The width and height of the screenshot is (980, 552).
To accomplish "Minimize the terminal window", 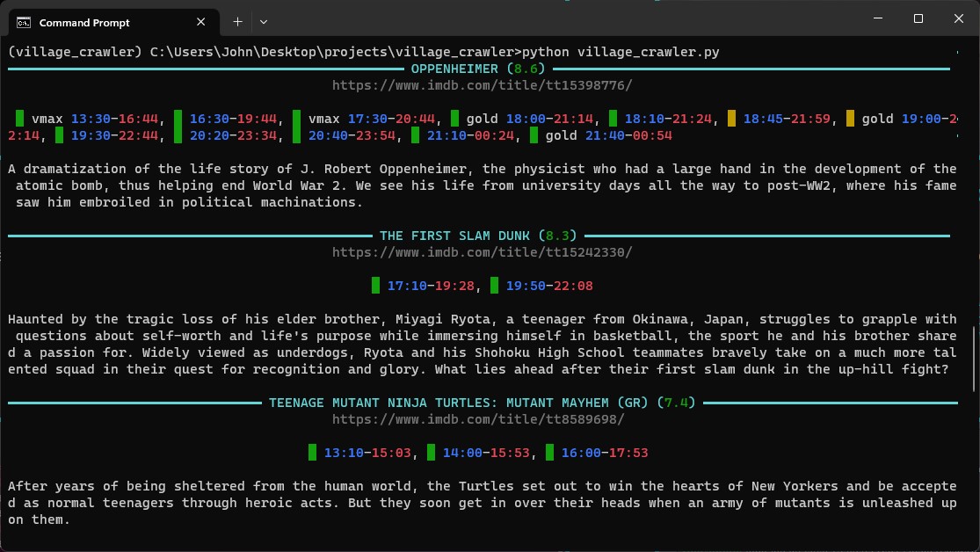I will pyautogui.click(x=878, y=18).
